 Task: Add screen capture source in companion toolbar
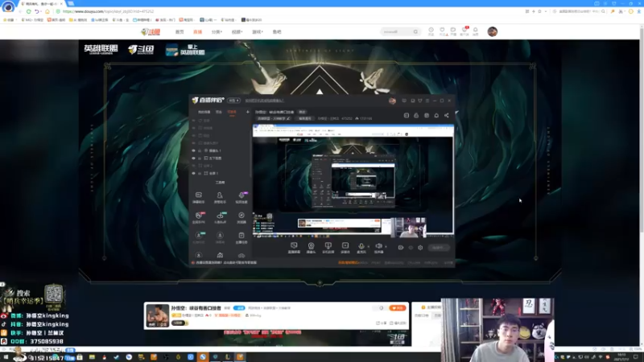coord(294,247)
